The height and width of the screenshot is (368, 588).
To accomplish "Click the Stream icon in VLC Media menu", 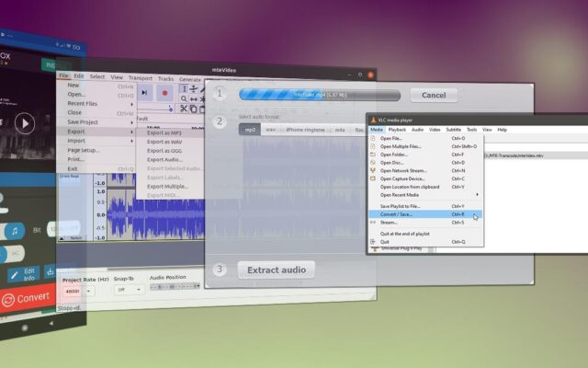I will 373,223.
